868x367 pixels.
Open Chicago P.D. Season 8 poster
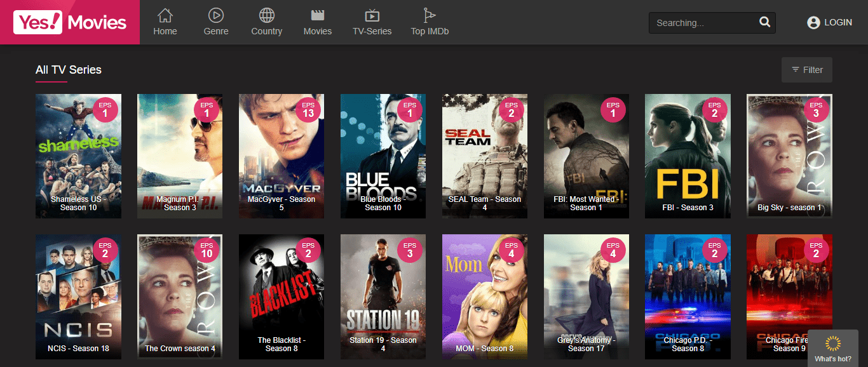pyautogui.click(x=688, y=297)
